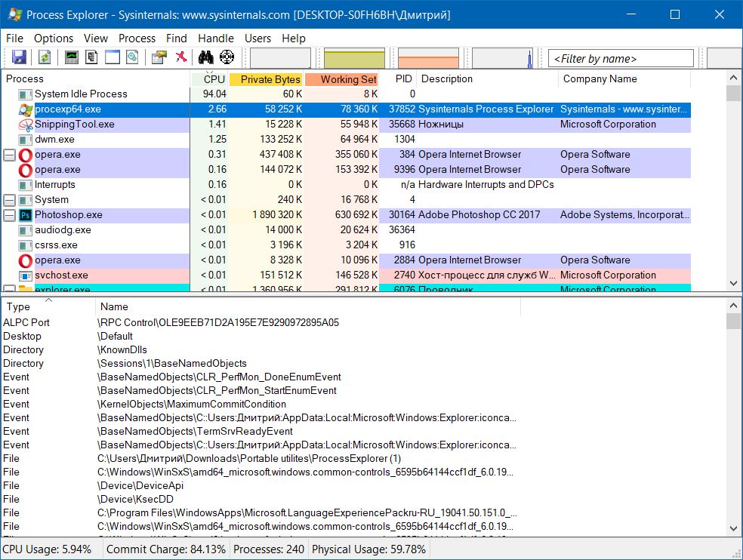The image size is (743, 560).
Task: Click the I/O mini graph with blue spike
Action: click(x=502, y=58)
